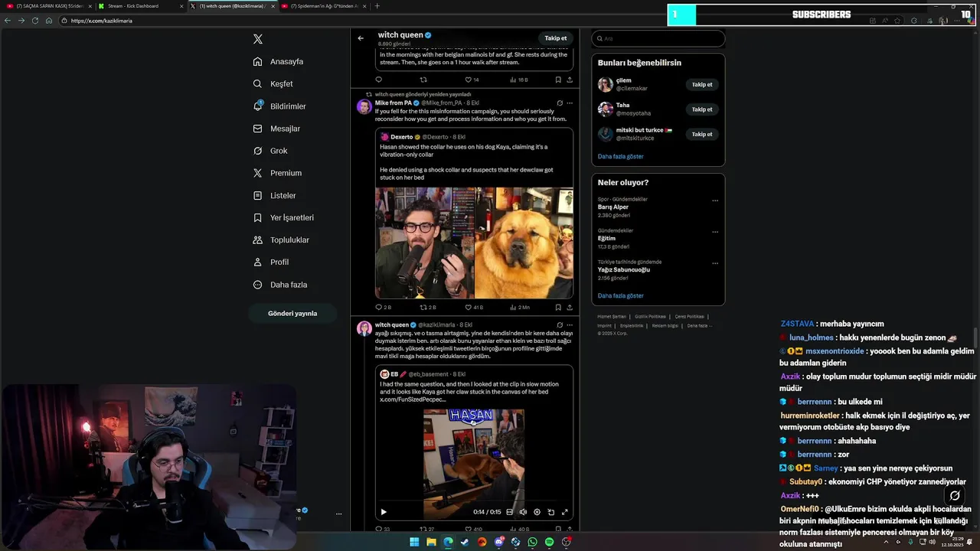Viewport: 980px width, 551px height.
Task: Open more options for Barış Alper trend
Action: point(715,201)
